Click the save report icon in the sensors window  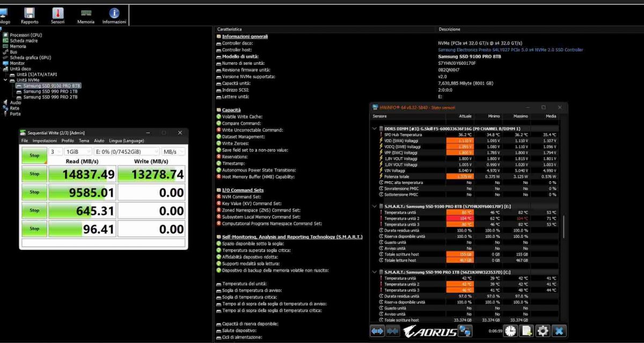click(528, 331)
